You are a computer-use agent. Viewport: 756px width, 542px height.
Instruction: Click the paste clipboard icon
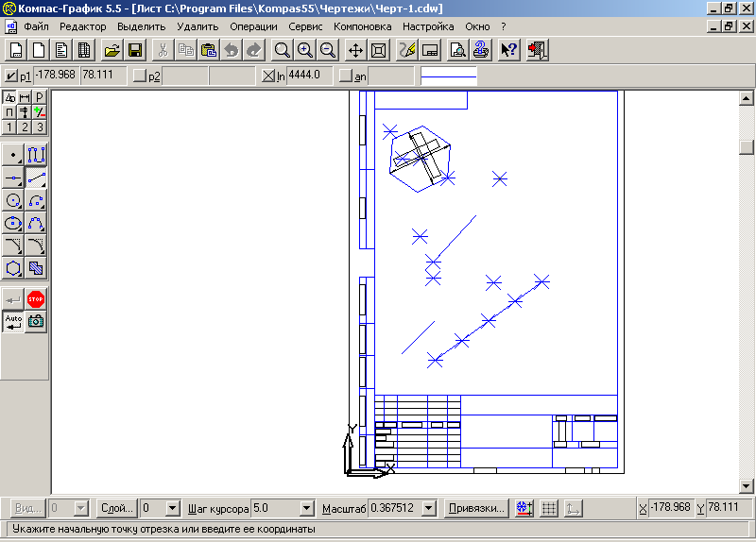pyautogui.click(x=208, y=50)
